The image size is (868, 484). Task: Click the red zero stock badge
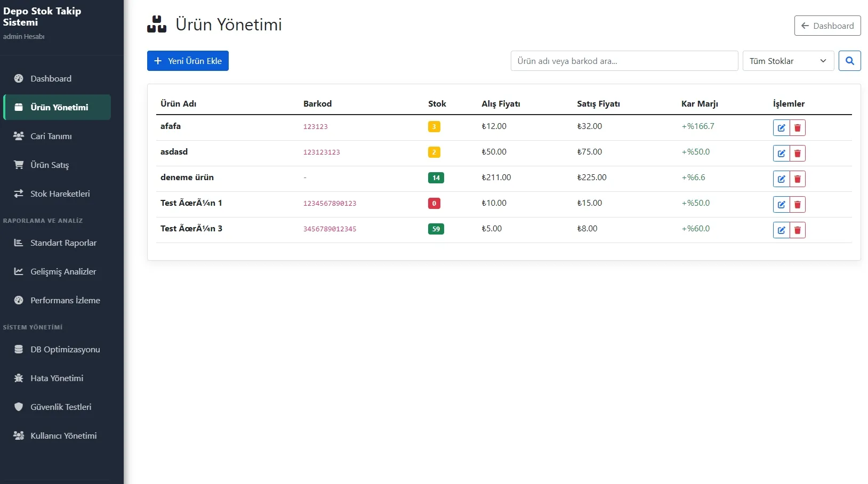(434, 203)
